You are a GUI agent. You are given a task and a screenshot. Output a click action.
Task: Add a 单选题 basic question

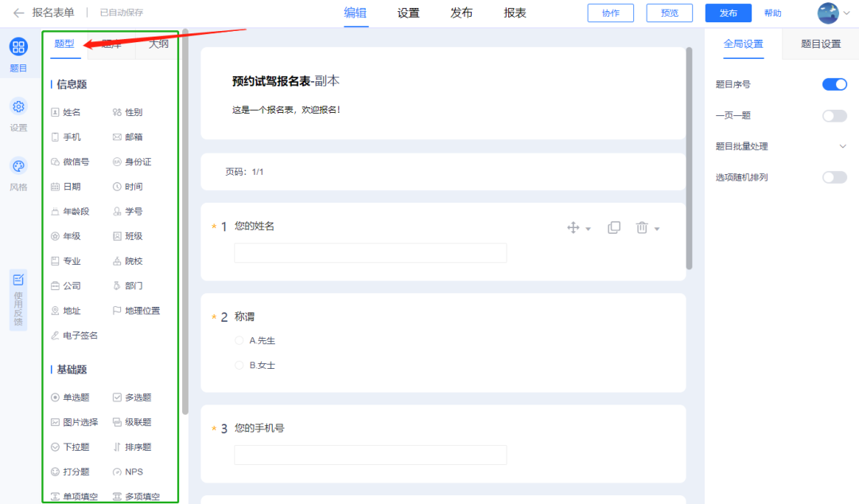pos(70,397)
